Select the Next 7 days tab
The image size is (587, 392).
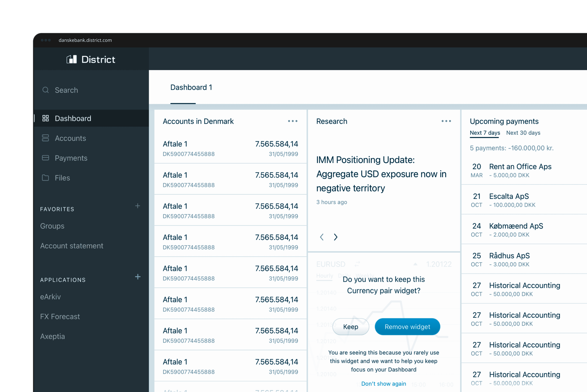pos(485,133)
